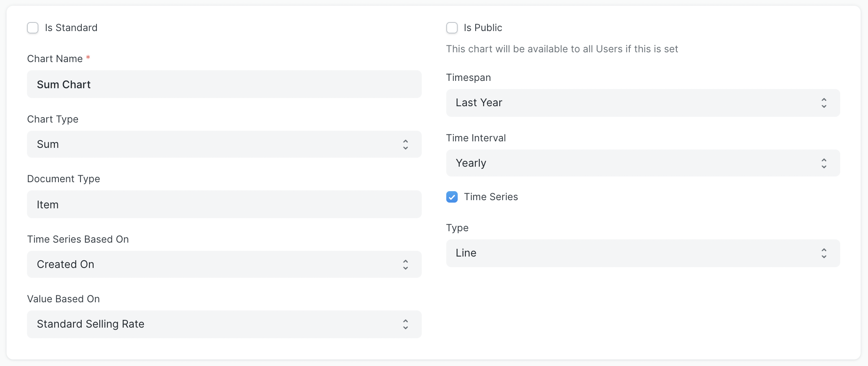The width and height of the screenshot is (868, 366).
Task: Open the Chart Type dropdown showing Sum
Action: [224, 144]
